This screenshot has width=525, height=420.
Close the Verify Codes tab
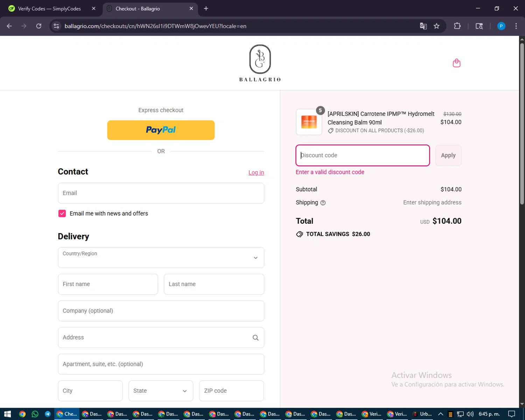click(x=93, y=8)
